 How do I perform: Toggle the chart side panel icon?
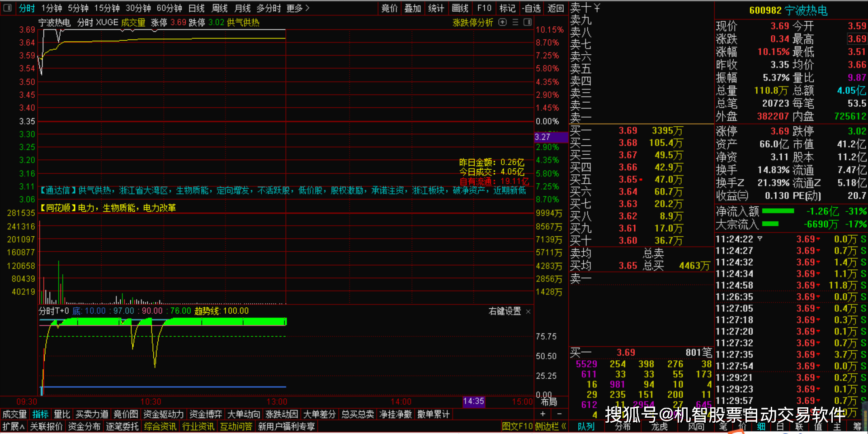[x=527, y=22]
